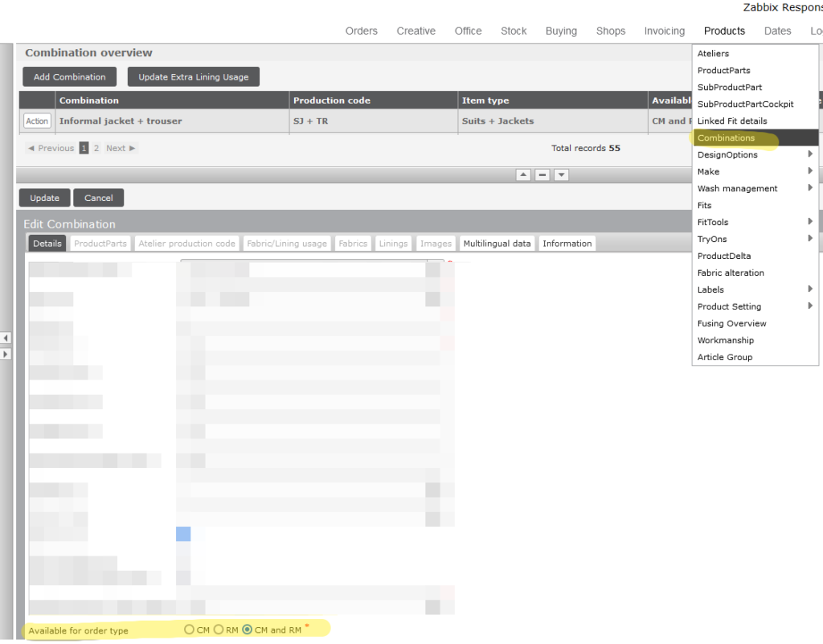Click the up-arrow panel splitter button
The width and height of the screenshot is (823, 644).
click(523, 174)
